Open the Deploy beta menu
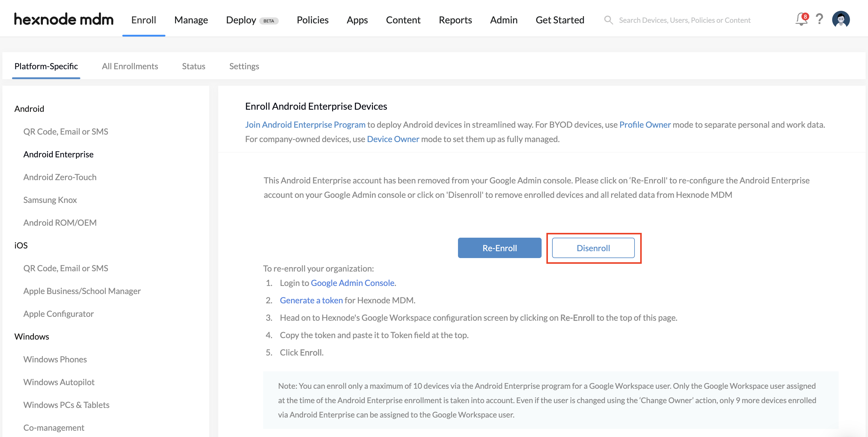 [252, 20]
